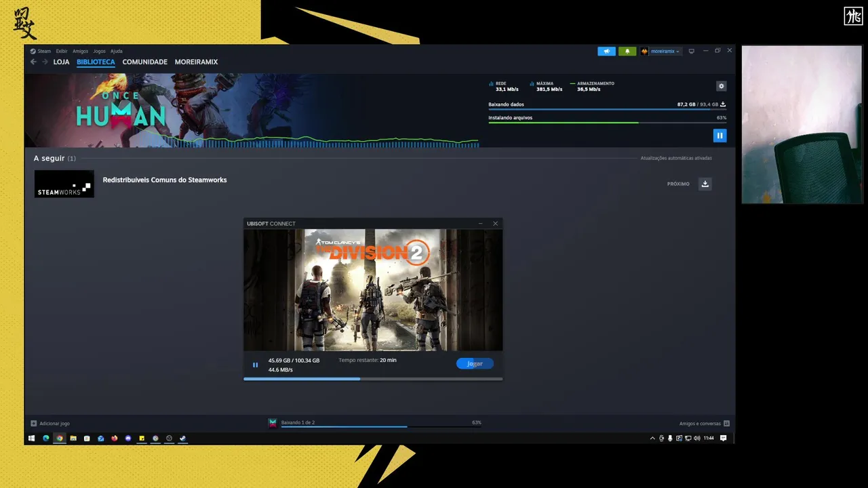Open Sticky Notes from the taskbar
Screen dimensions: 868x488
[x=142, y=439]
